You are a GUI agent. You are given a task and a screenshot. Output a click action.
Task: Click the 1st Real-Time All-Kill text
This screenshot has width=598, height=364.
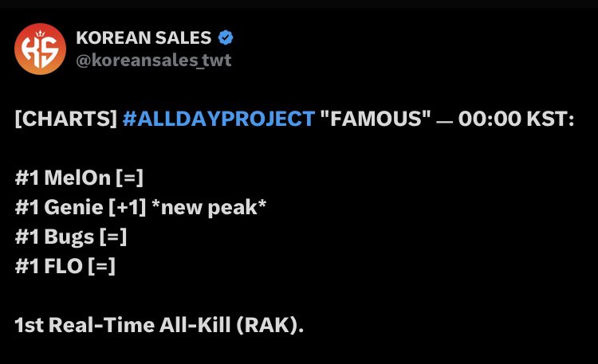(x=123, y=325)
